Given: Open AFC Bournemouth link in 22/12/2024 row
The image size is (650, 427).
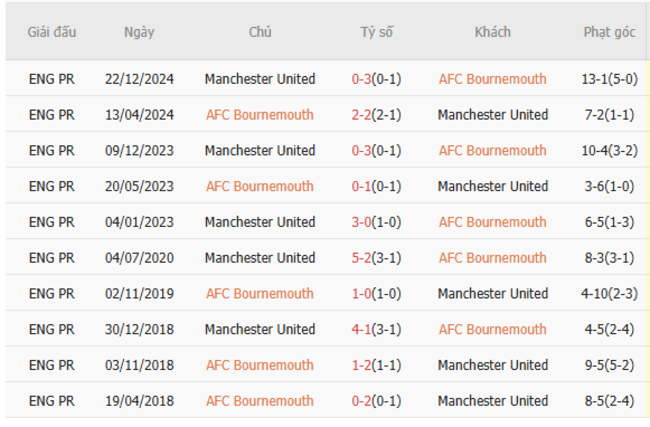Looking at the screenshot, I should [492, 79].
